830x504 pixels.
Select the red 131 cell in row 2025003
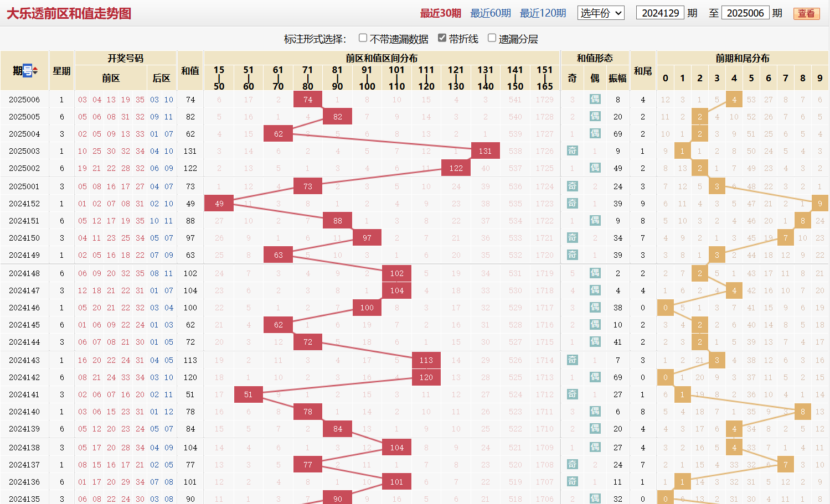(486, 151)
